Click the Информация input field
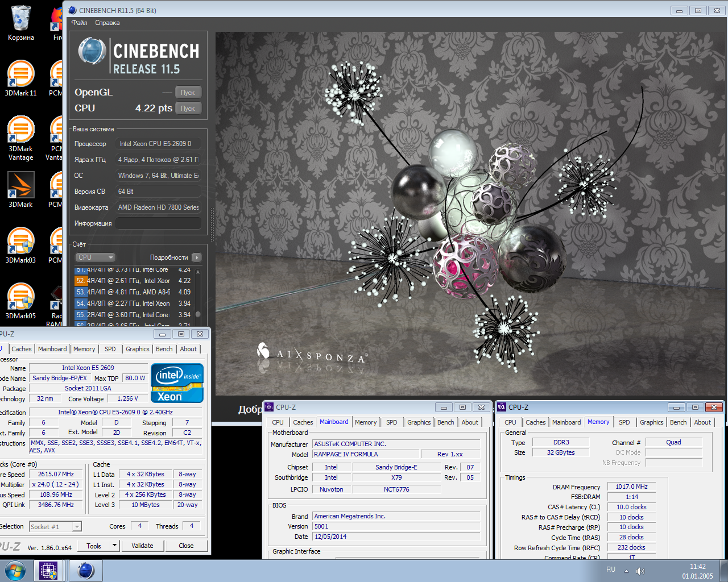Image resolution: width=728 pixels, height=582 pixels. 159,223
